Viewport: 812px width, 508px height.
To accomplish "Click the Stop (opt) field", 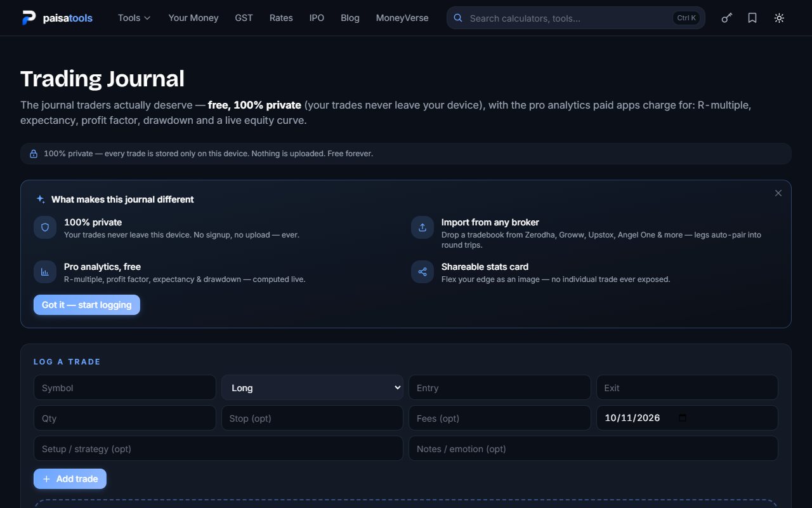I will point(312,418).
